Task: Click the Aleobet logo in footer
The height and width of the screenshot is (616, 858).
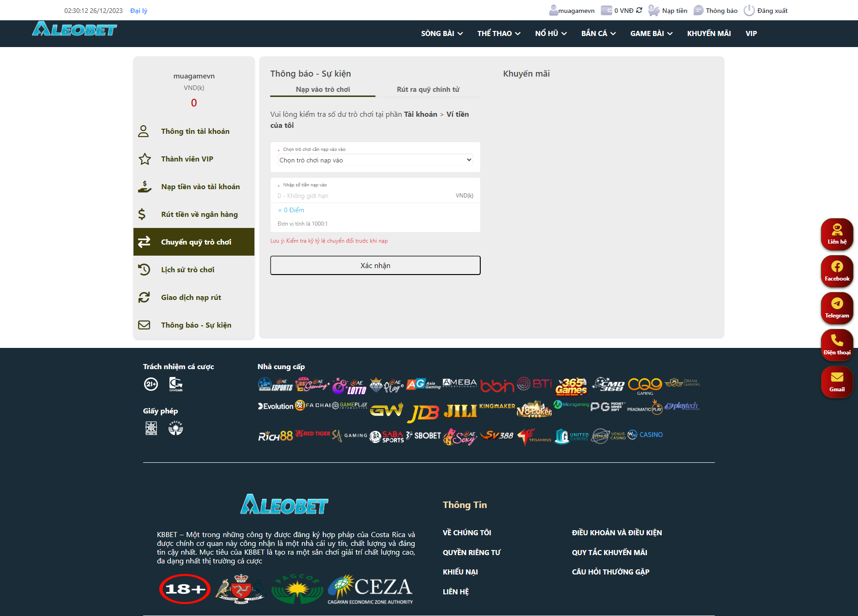Action: [x=284, y=504]
